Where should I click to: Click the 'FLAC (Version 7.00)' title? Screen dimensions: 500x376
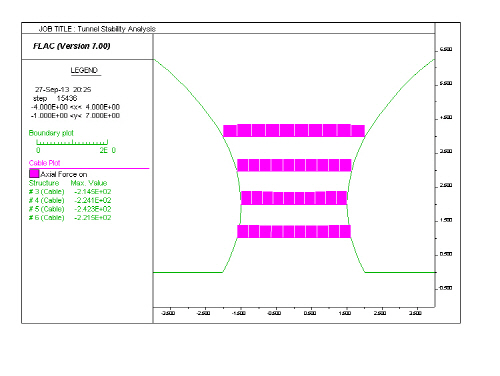coord(72,46)
